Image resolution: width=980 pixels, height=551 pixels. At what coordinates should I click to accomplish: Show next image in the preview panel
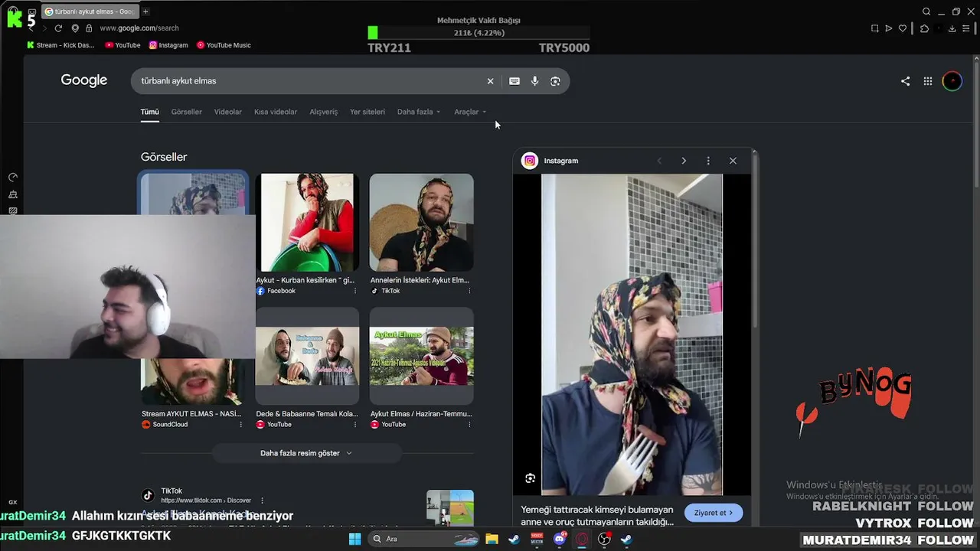point(684,161)
